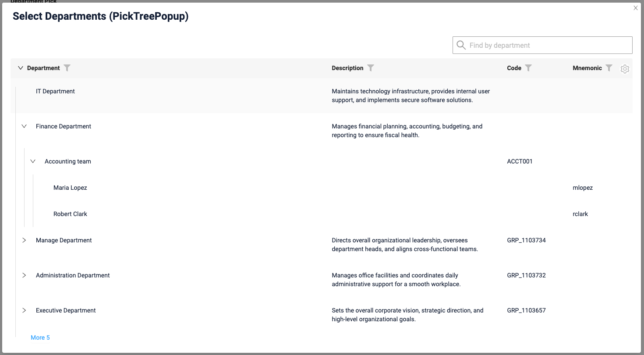This screenshot has width=644, height=355.
Task: Expand the Administration Department node
Action: click(24, 275)
